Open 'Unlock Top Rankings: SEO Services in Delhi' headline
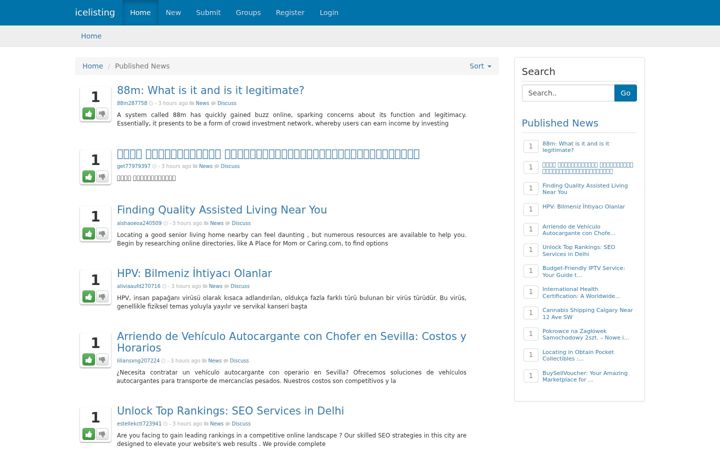 (230, 411)
